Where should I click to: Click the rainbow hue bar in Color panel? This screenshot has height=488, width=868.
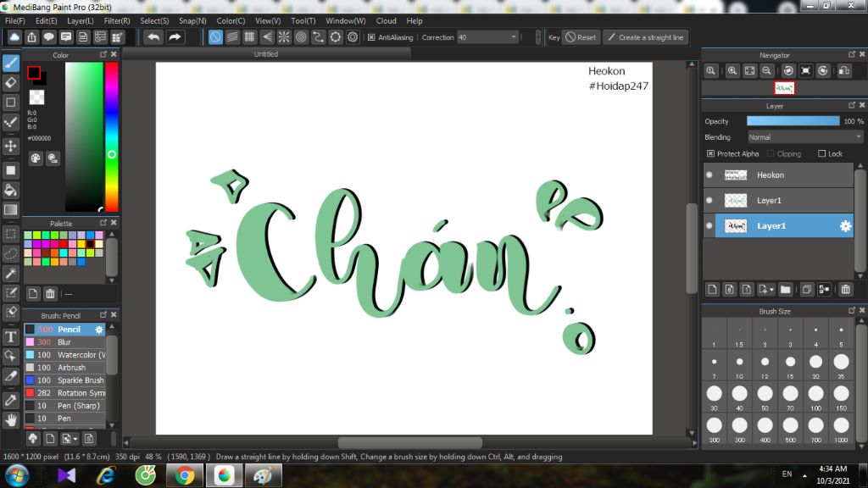pyautogui.click(x=112, y=136)
